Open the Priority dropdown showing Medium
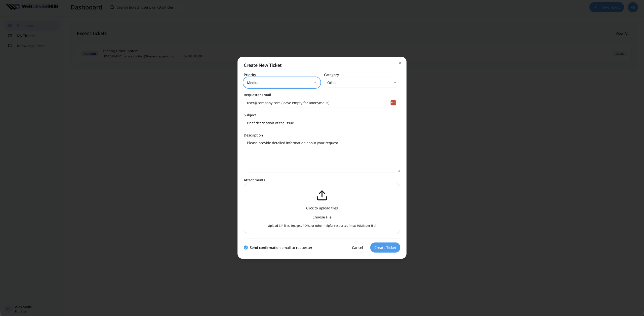Viewport: 644px width, 316px height. click(x=281, y=83)
